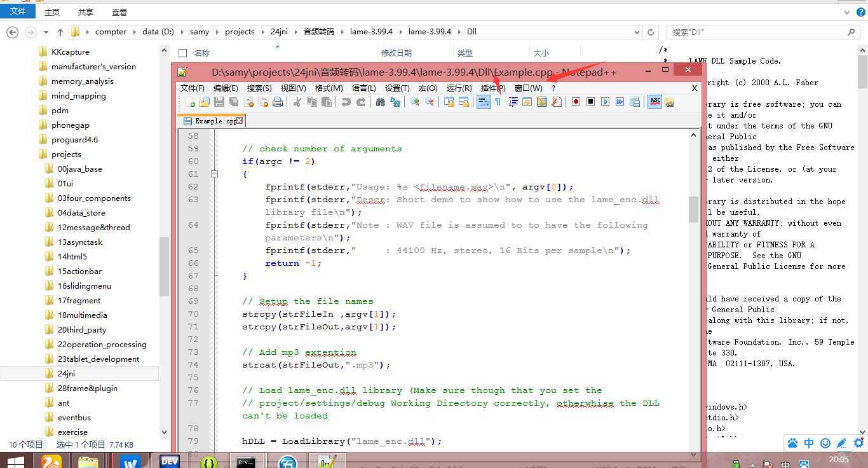Close the Example.cpp tab with its X

point(240,120)
